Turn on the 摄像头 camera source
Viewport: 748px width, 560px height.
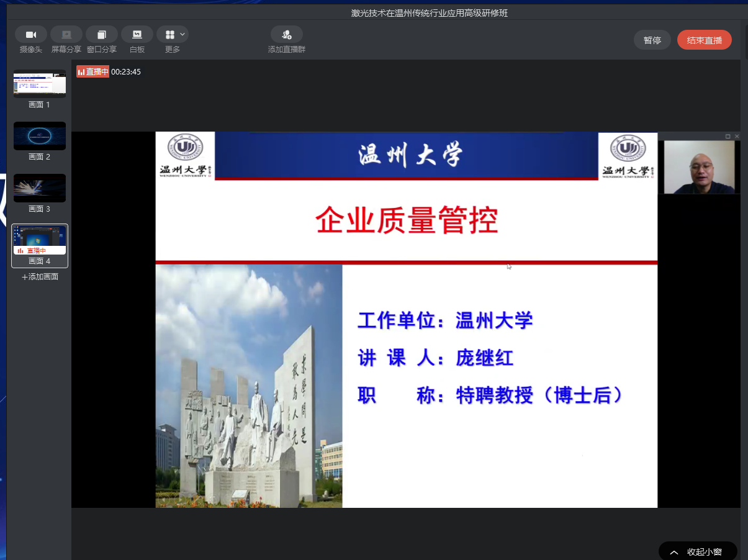tap(31, 35)
